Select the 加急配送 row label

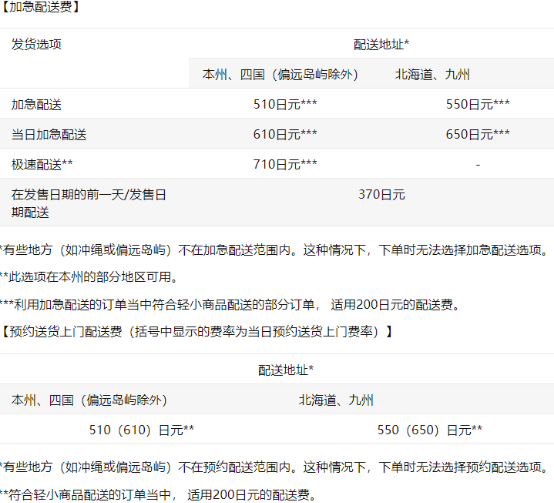(x=36, y=104)
